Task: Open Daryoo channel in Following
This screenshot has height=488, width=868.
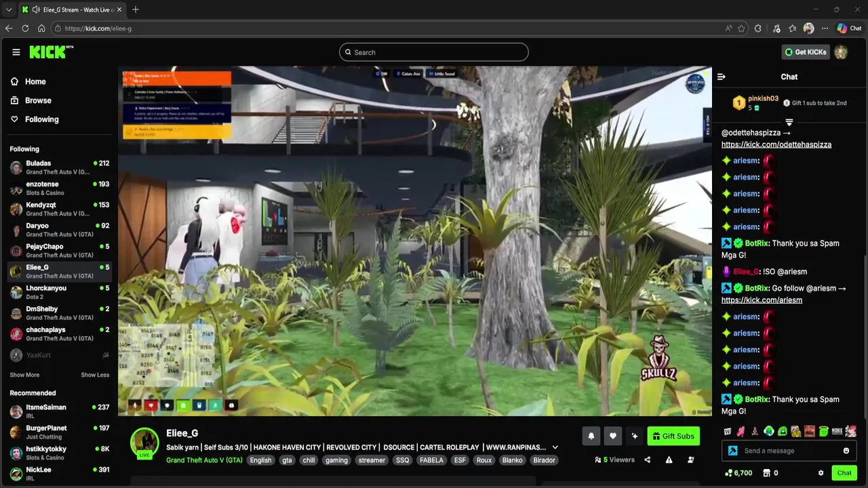Action: tap(59, 230)
